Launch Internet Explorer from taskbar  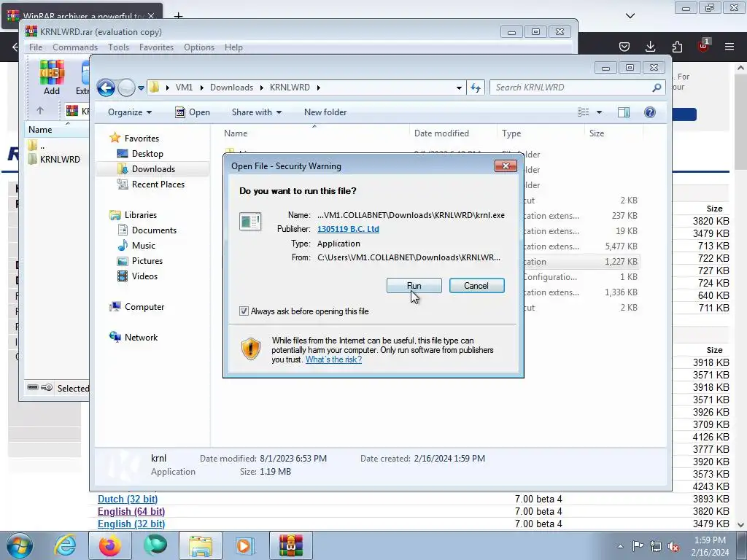point(65,545)
